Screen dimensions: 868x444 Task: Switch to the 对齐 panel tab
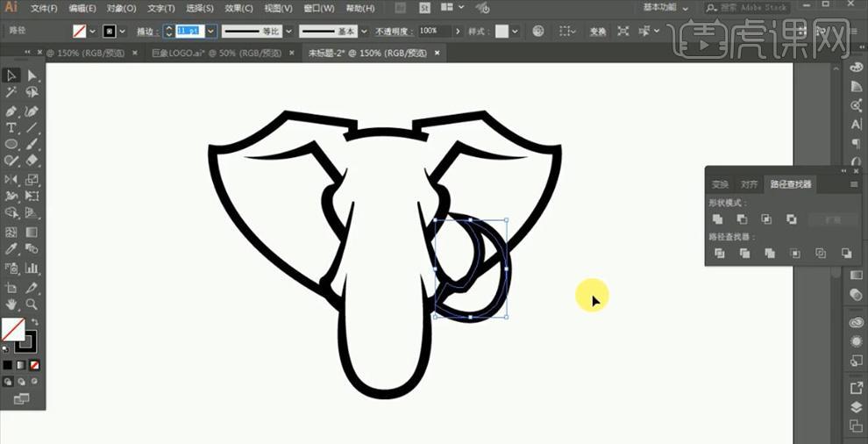[749, 184]
